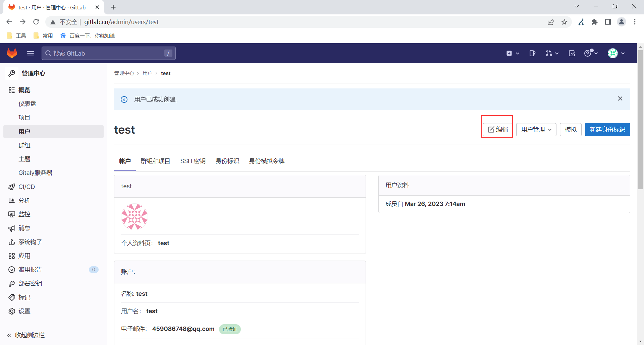This screenshot has height=345, width=644.
Task: Open a new browser tab
Action: click(x=113, y=7)
